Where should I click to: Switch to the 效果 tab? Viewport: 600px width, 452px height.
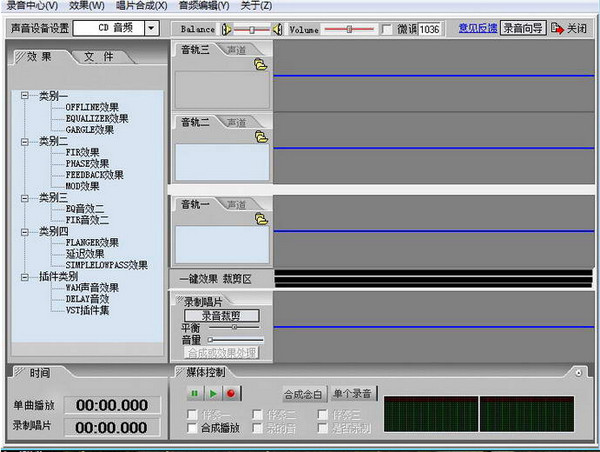(x=38, y=57)
